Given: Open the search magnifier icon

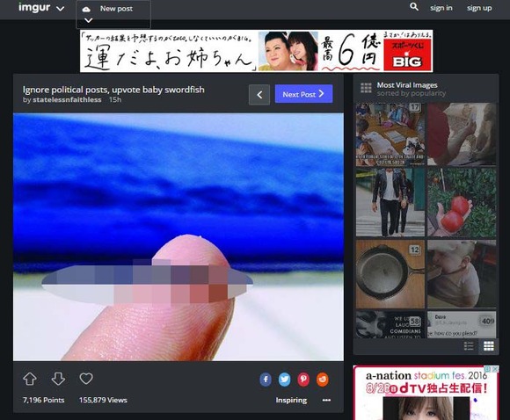Looking at the screenshot, I should [x=414, y=7].
